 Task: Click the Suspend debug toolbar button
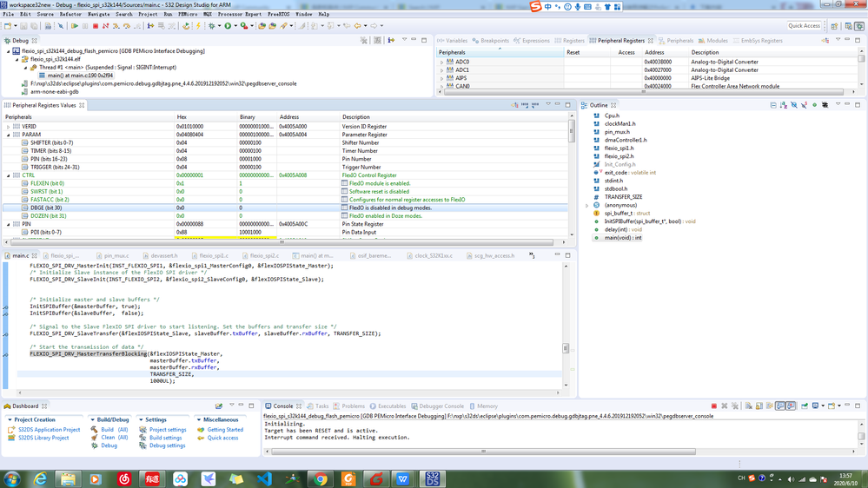point(85,26)
